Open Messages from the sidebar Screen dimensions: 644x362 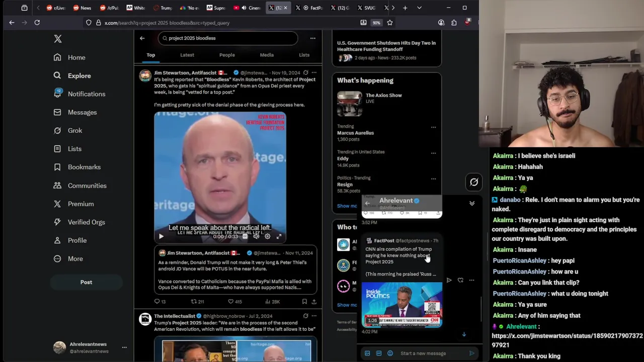75,112
